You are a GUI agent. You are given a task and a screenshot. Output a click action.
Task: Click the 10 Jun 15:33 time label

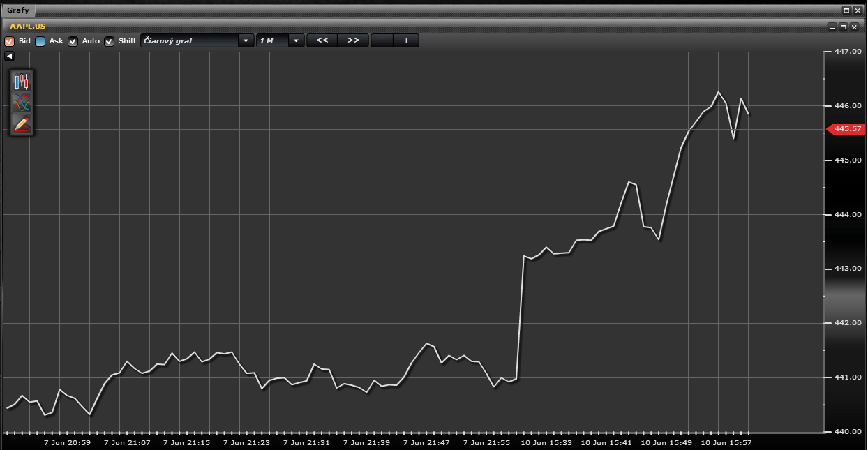(547, 442)
